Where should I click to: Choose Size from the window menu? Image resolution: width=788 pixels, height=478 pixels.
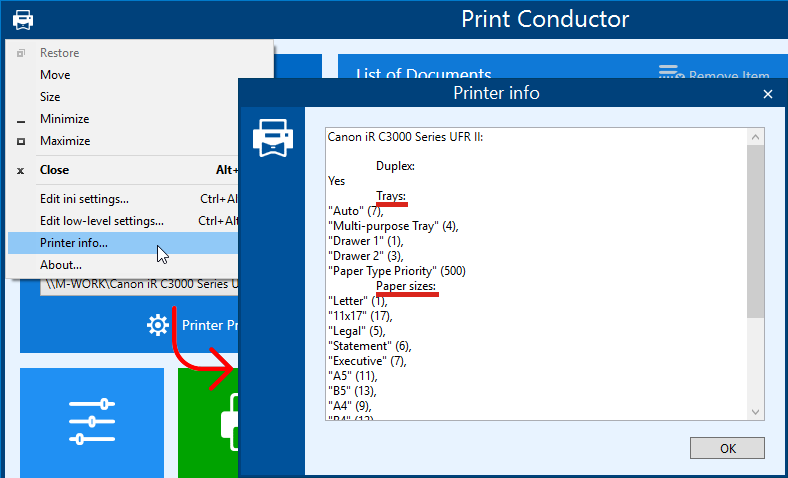click(50, 97)
